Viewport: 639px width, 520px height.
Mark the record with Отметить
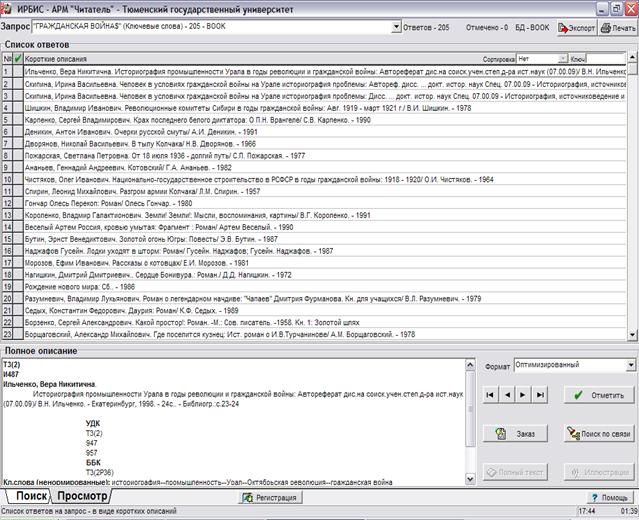coord(598,395)
